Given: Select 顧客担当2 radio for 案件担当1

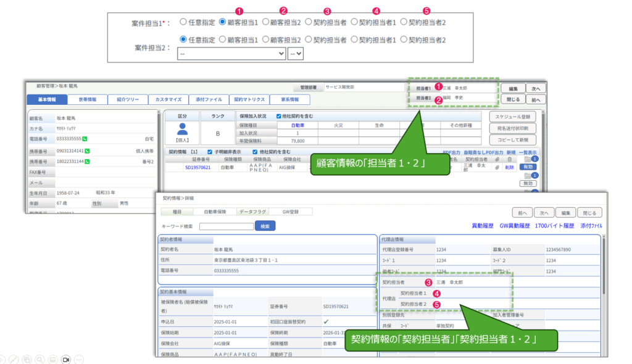Looking at the screenshot, I should [265, 22].
